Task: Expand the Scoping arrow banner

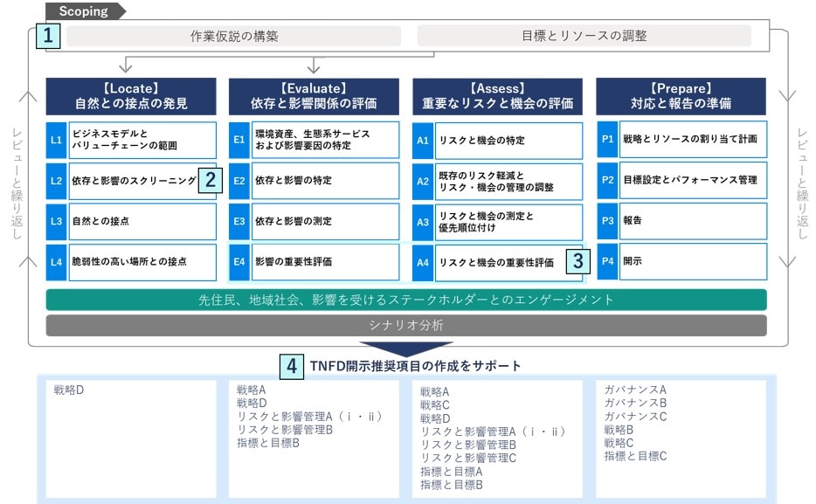Action: [x=83, y=11]
